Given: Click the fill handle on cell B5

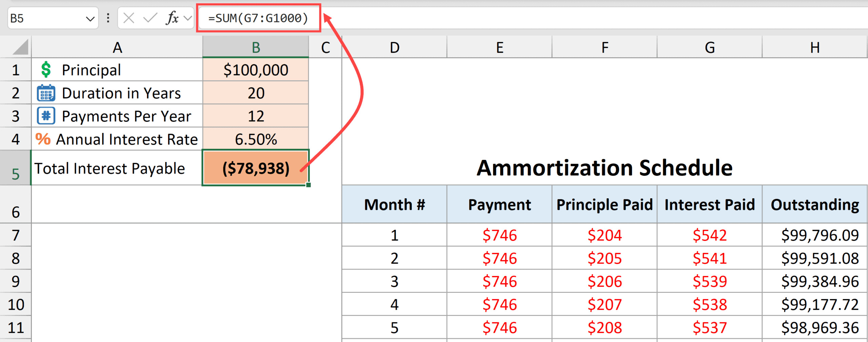Looking at the screenshot, I should click(x=308, y=185).
